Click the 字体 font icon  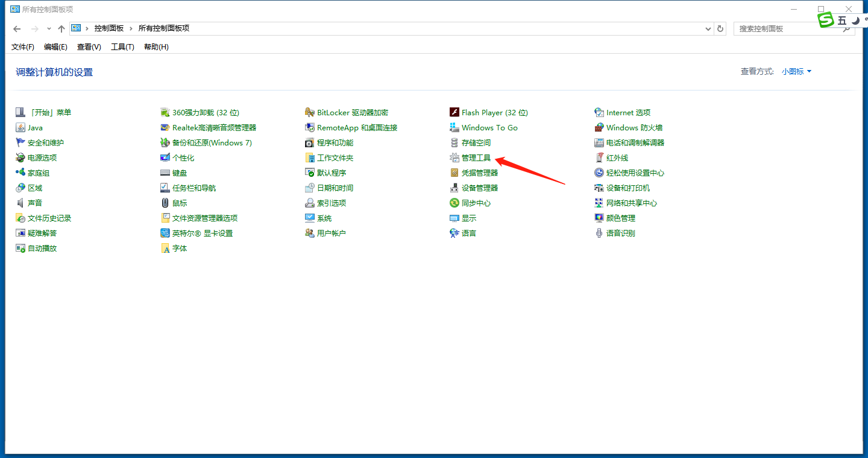coord(165,248)
